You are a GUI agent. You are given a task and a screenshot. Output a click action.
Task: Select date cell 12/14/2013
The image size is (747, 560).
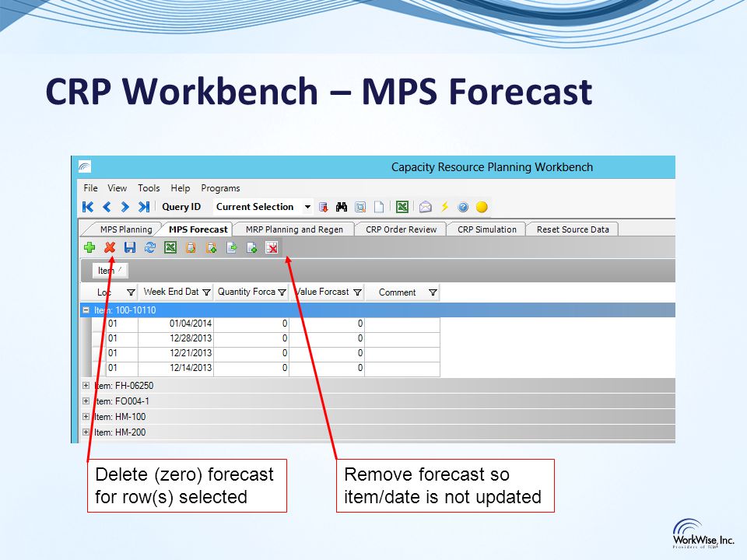pyautogui.click(x=176, y=368)
